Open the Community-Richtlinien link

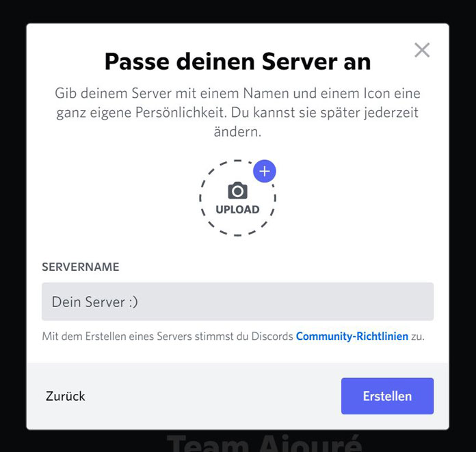coord(352,336)
